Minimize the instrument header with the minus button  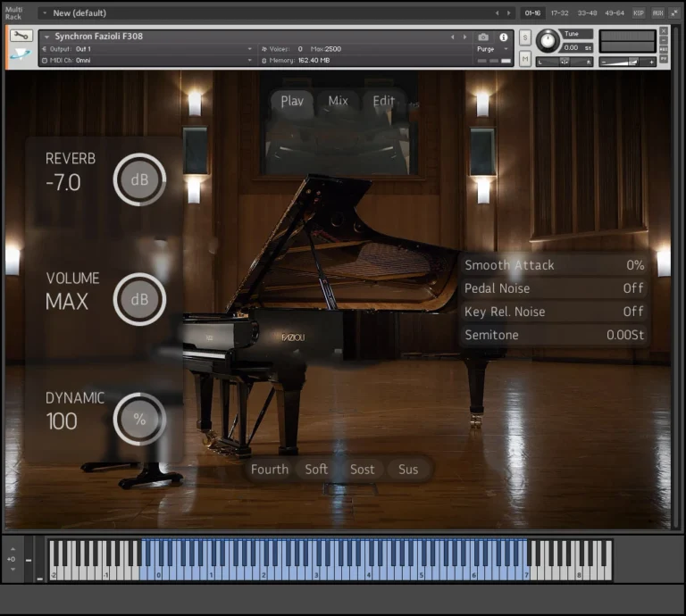665,40
